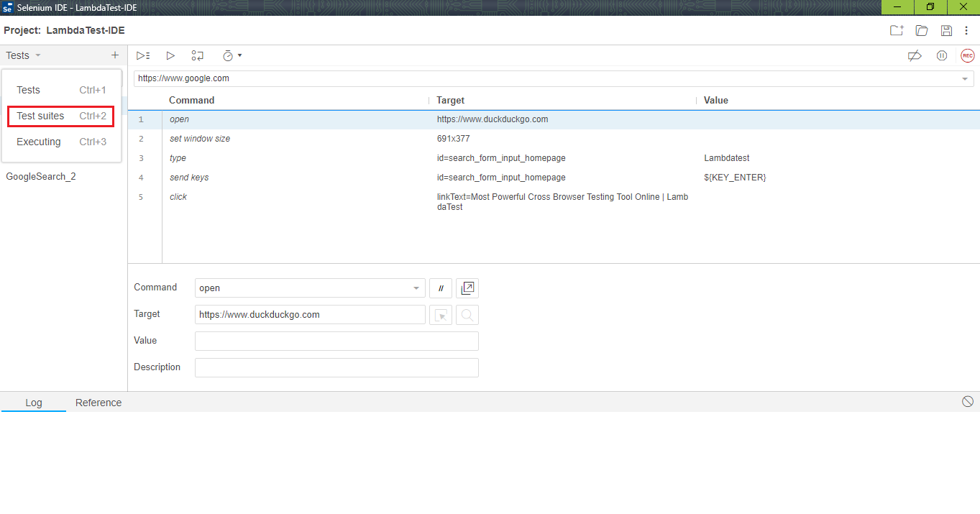Viewport: 980px width, 514px height.
Task: Select the click command row
Action: tap(554, 202)
